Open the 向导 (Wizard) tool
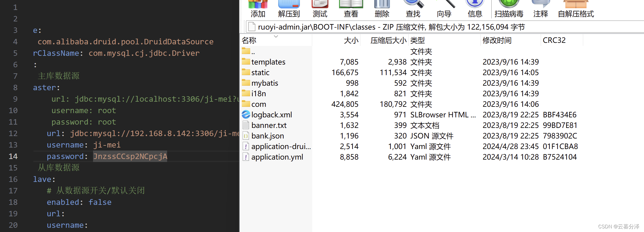Viewport: 644px width, 232px height. 444,8
